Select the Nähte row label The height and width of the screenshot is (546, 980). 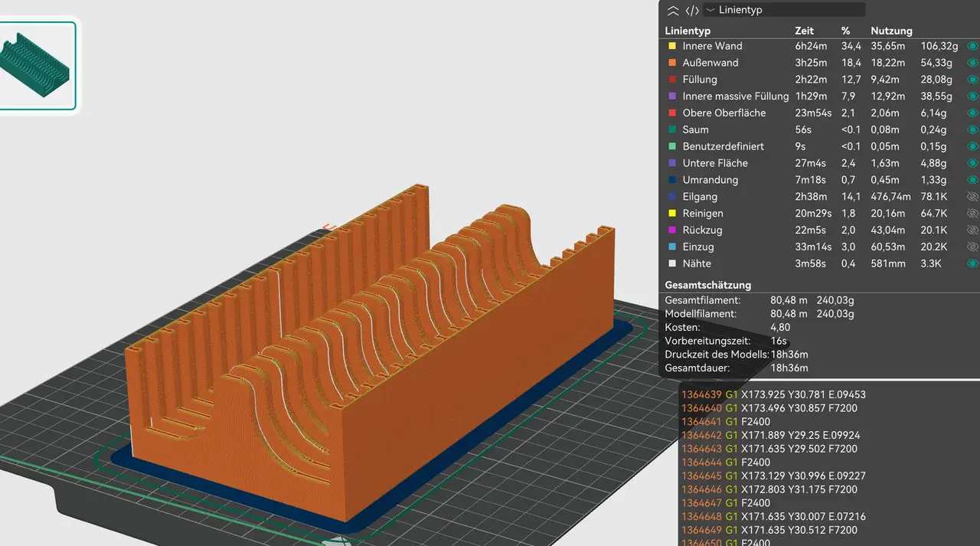coord(697,263)
